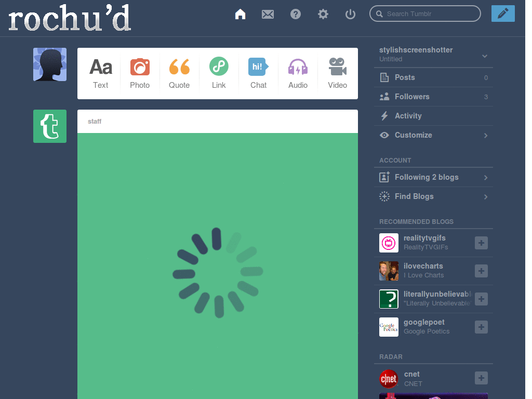Open the ilovecharts blog avatar
The image size is (532, 399).
pyautogui.click(x=389, y=271)
